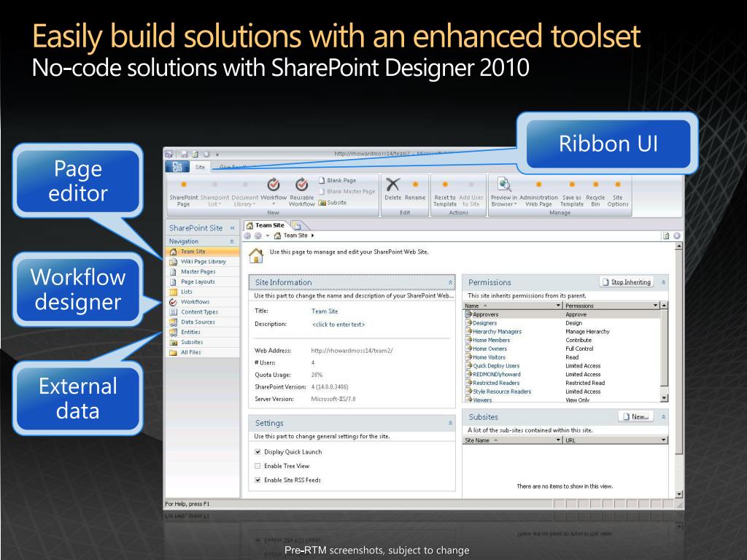Select the Site ribbon tab
Screen dimensions: 747x560
[x=200, y=167]
